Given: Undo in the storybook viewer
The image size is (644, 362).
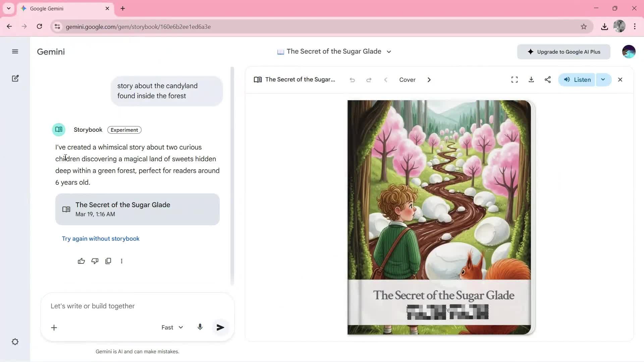Looking at the screenshot, I should 352,80.
